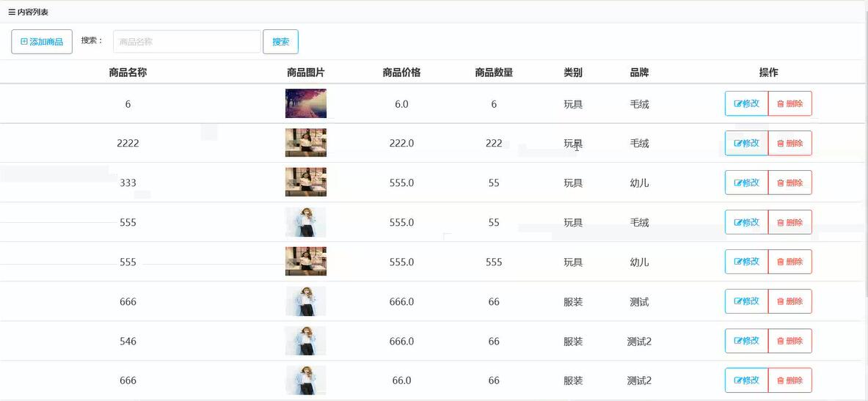This screenshot has width=868, height=401.
Task: Select the price cell 66.0
Action: click(x=401, y=380)
